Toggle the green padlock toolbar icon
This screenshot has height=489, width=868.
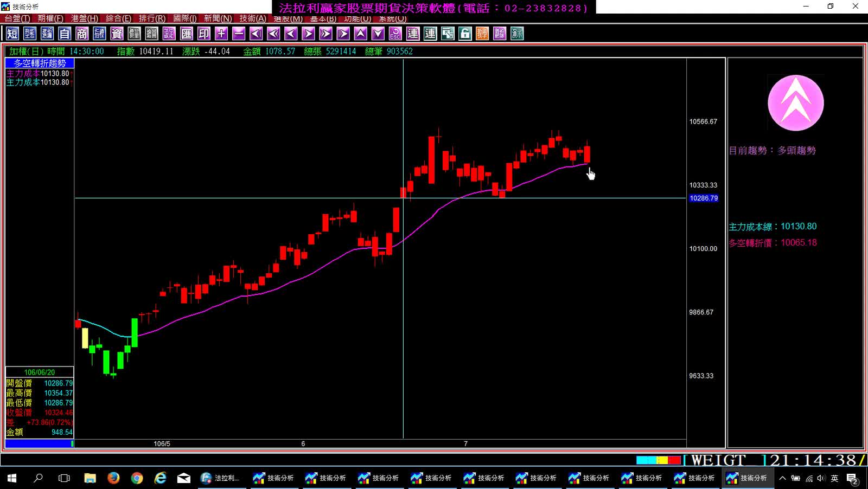coord(465,34)
